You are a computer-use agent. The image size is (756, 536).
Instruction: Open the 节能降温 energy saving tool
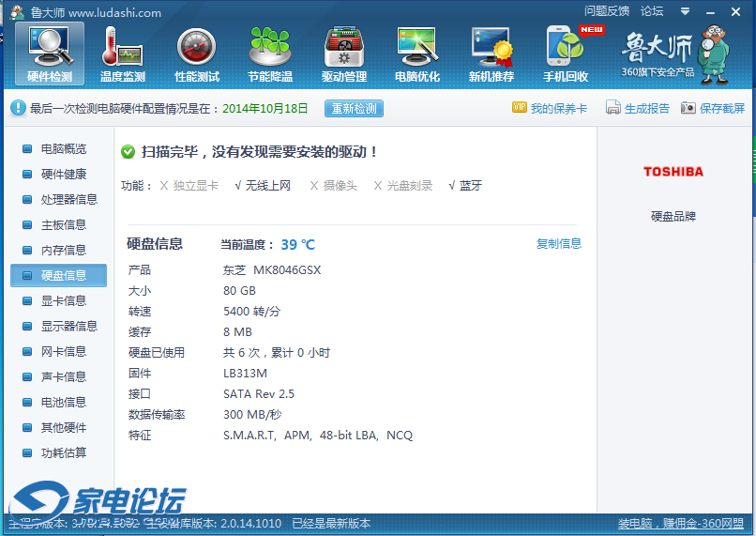pyautogui.click(x=270, y=54)
